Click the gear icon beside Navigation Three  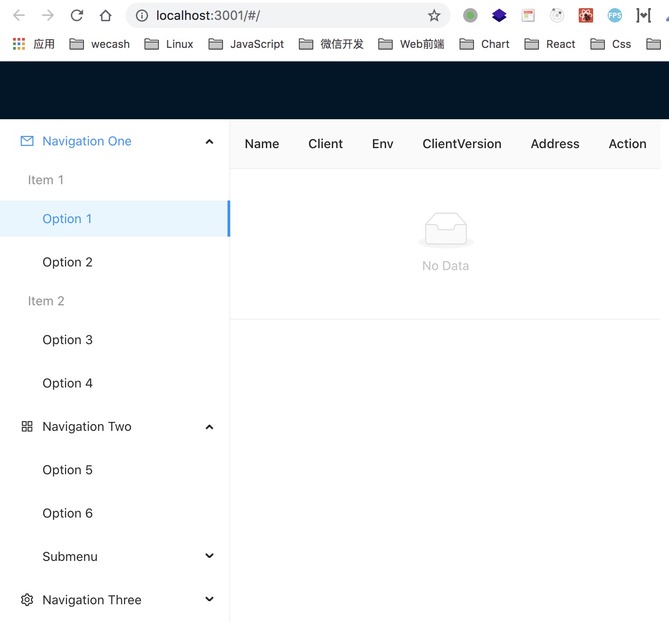(x=27, y=600)
